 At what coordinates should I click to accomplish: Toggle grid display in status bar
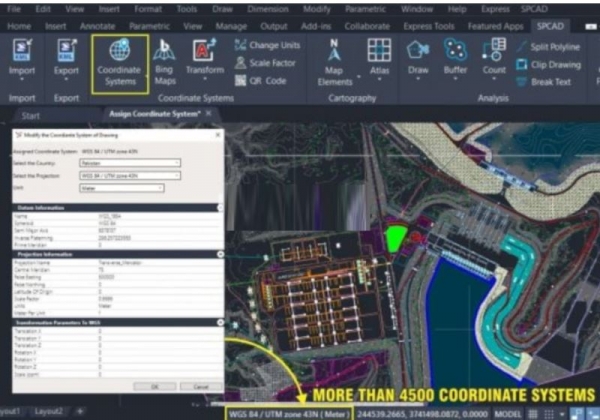(x=533, y=414)
